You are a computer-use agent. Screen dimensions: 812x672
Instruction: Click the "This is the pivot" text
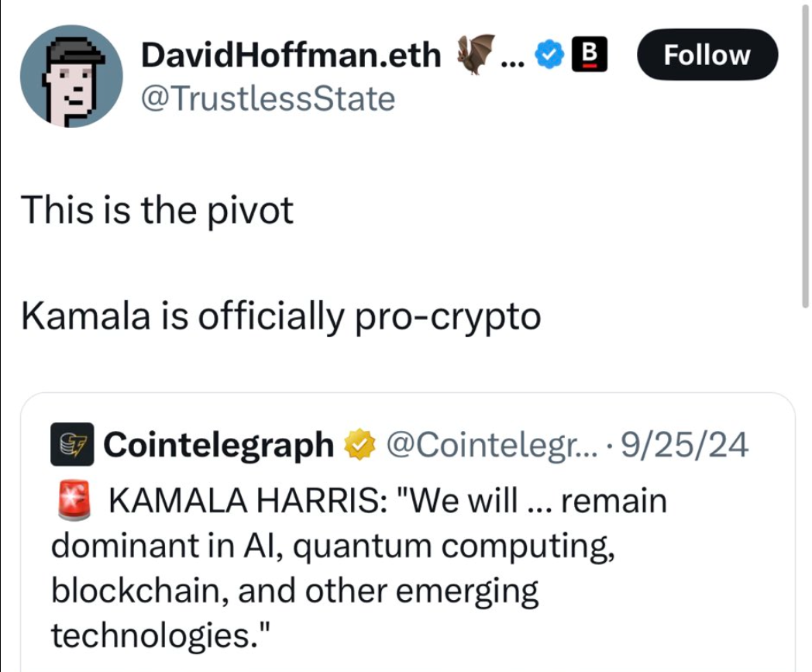tap(157, 210)
